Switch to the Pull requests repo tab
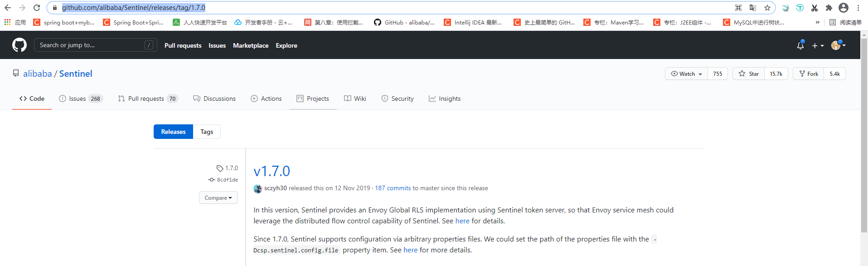This screenshot has height=266, width=868. click(x=148, y=99)
